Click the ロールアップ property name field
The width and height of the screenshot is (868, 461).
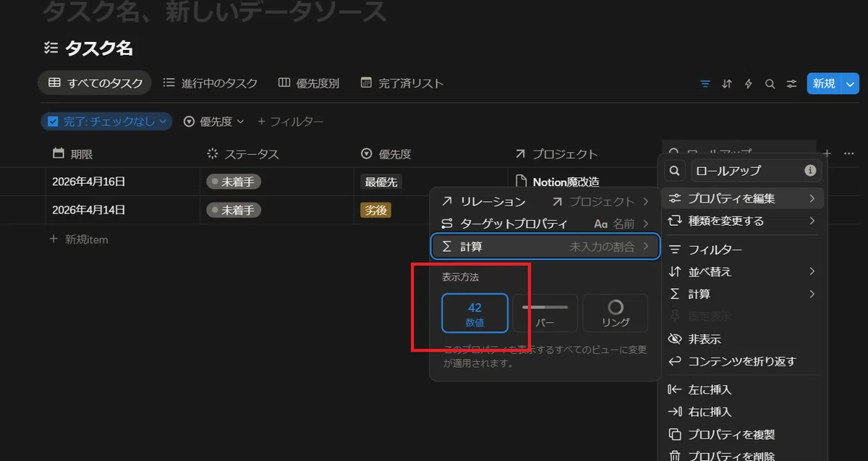point(755,171)
